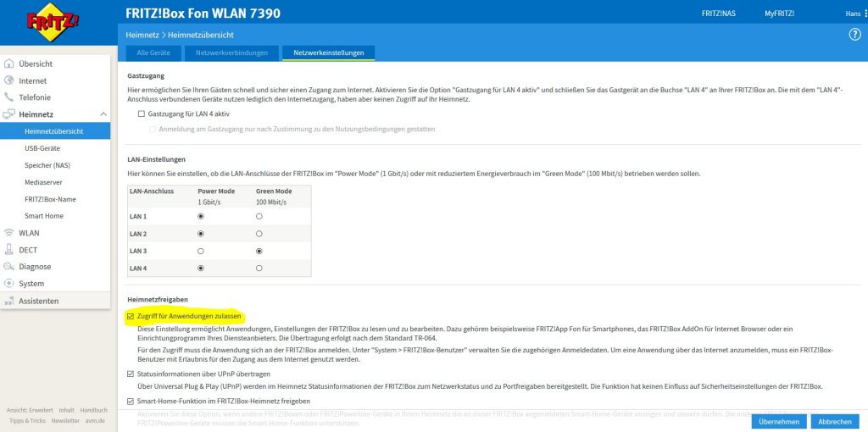
Task: Click the System gear icon
Action: pos(9,284)
